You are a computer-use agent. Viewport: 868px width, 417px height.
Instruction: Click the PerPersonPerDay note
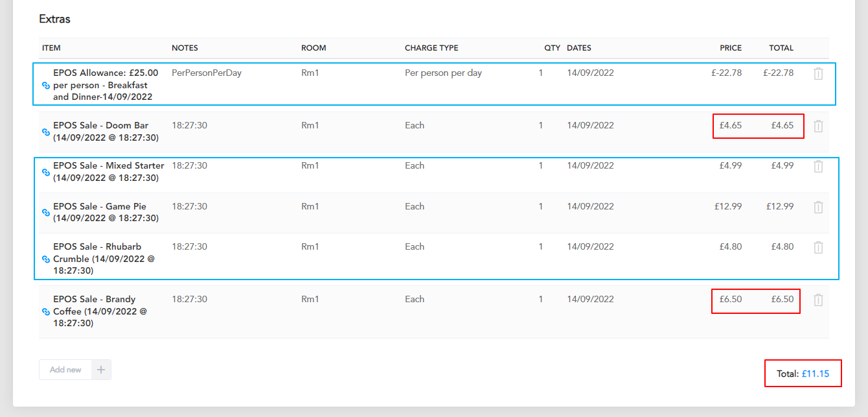pos(207,73)
